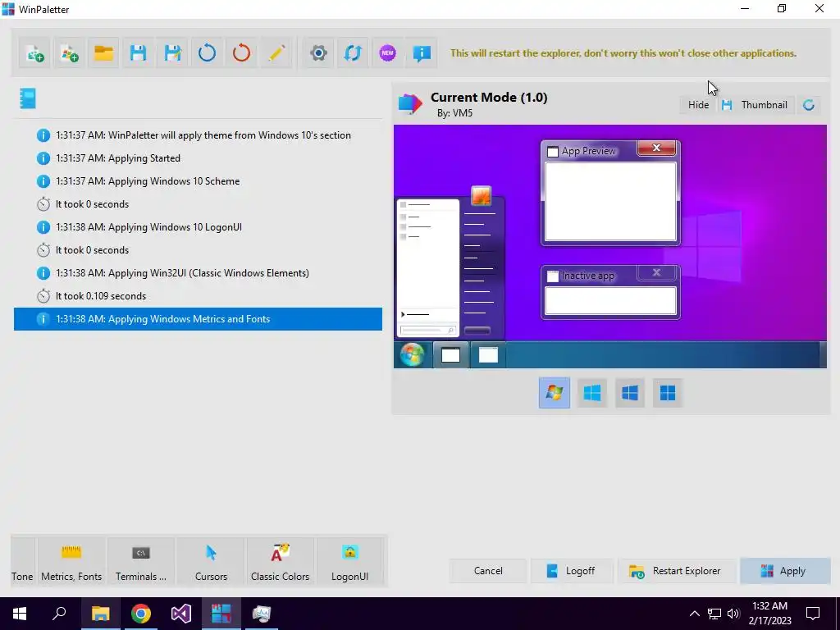Select log entry 'Applying Started'

point(198,158)
